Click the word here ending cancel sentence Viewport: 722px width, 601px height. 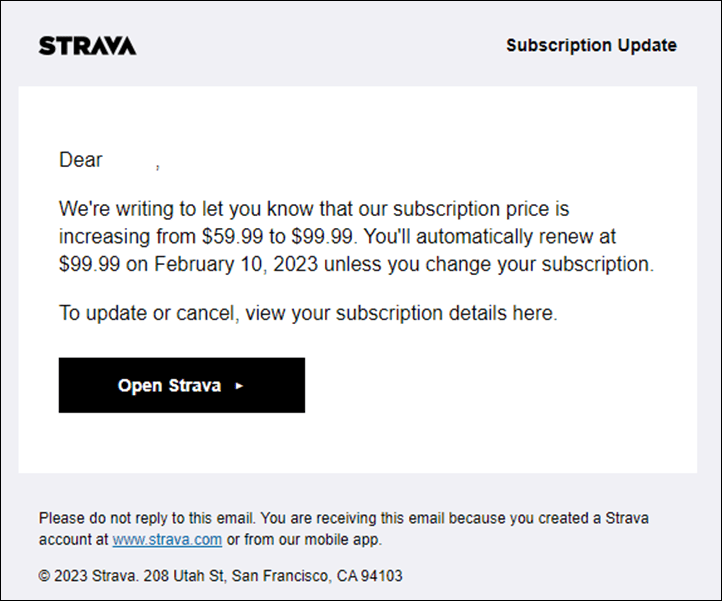click(x=532, y=313)
